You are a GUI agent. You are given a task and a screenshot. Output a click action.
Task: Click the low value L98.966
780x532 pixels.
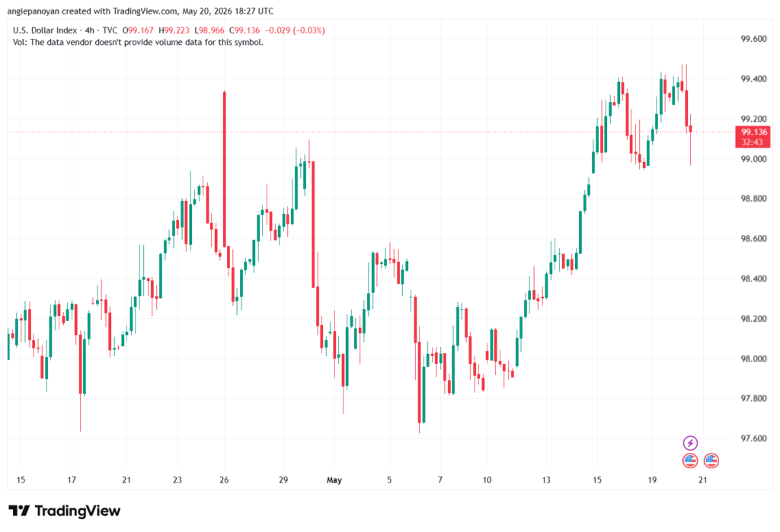(209, 30)
